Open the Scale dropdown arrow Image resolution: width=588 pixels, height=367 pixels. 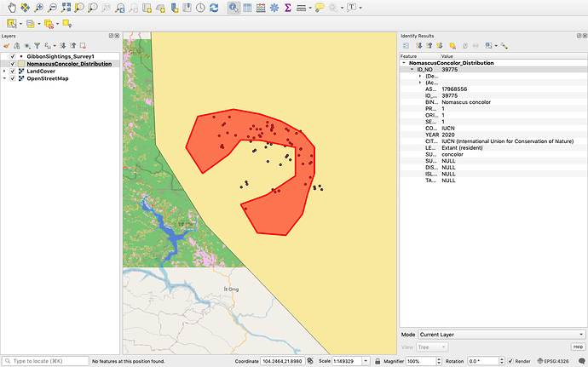tap(366, 361)
